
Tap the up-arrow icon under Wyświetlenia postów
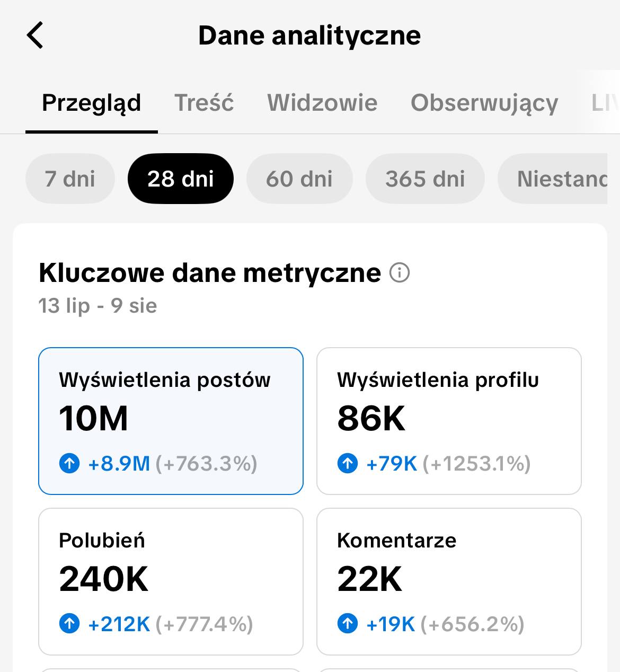tap(69, 464)
